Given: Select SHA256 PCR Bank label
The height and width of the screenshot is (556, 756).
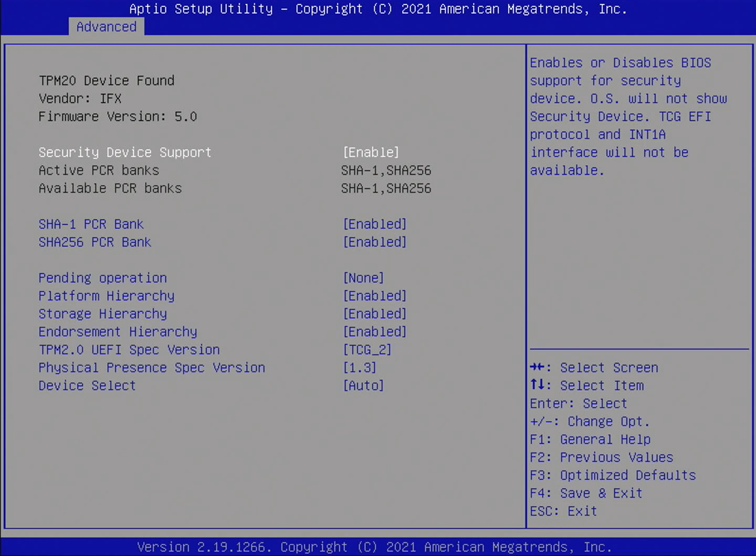Looking at the screenshot, I should click(x=94, y=242).
